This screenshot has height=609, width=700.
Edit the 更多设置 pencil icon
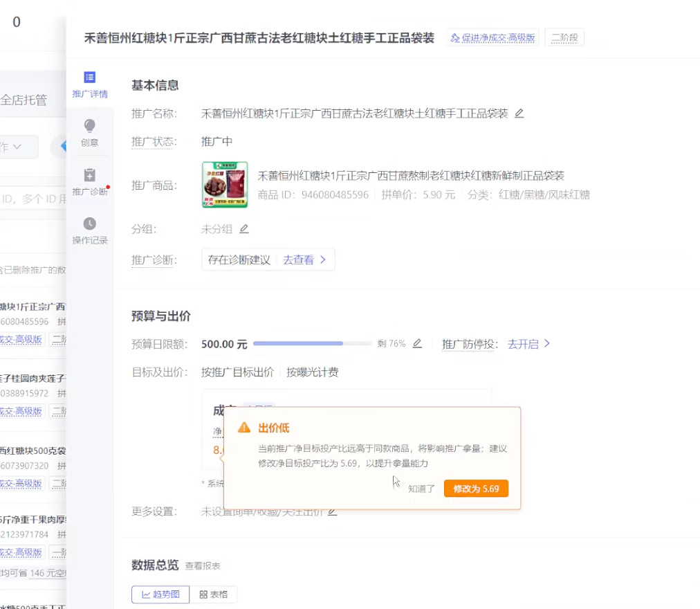(x=332, y=511)
